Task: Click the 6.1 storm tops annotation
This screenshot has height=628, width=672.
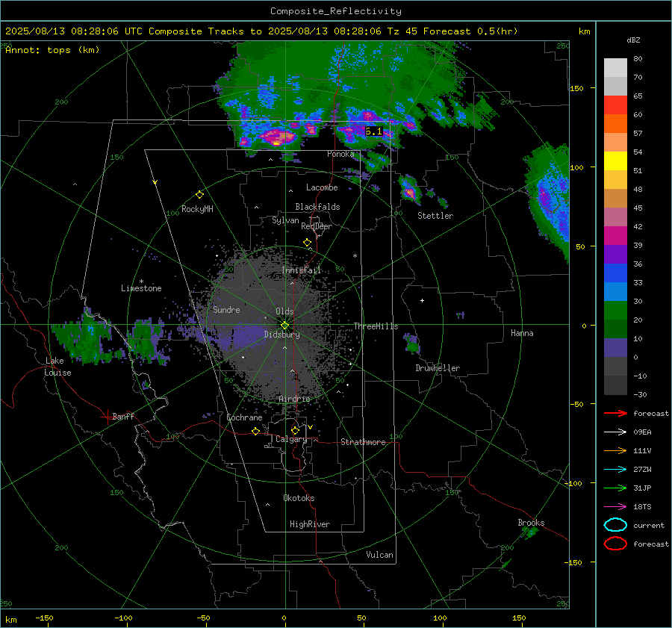Action: [374, 131]
